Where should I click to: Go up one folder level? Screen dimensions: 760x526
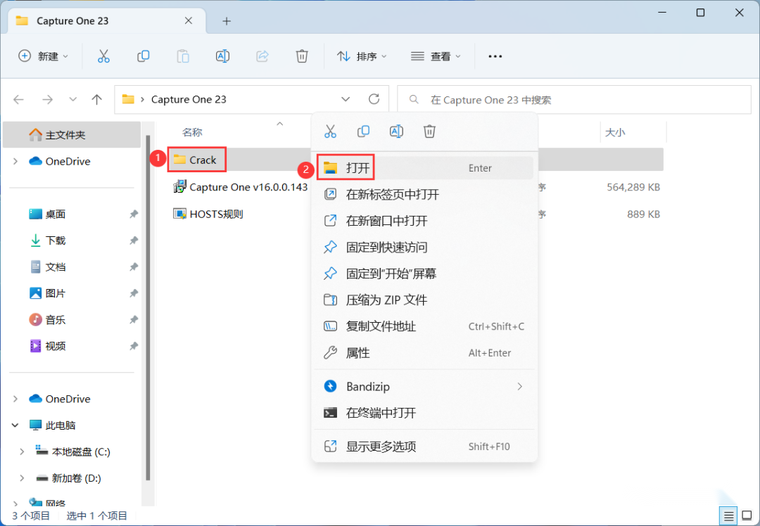point(97,99)
